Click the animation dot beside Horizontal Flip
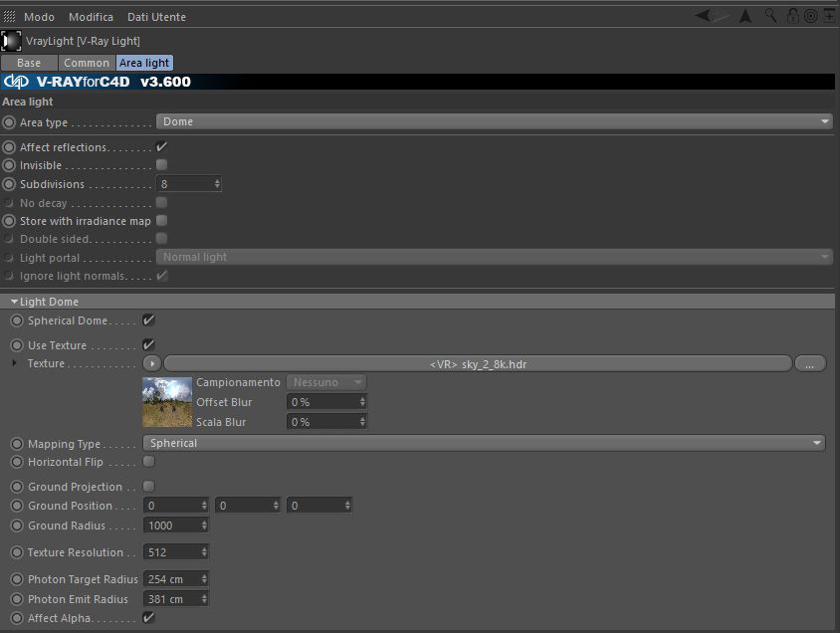The height and width of the screenshot is (633, 840). (17, 462)
